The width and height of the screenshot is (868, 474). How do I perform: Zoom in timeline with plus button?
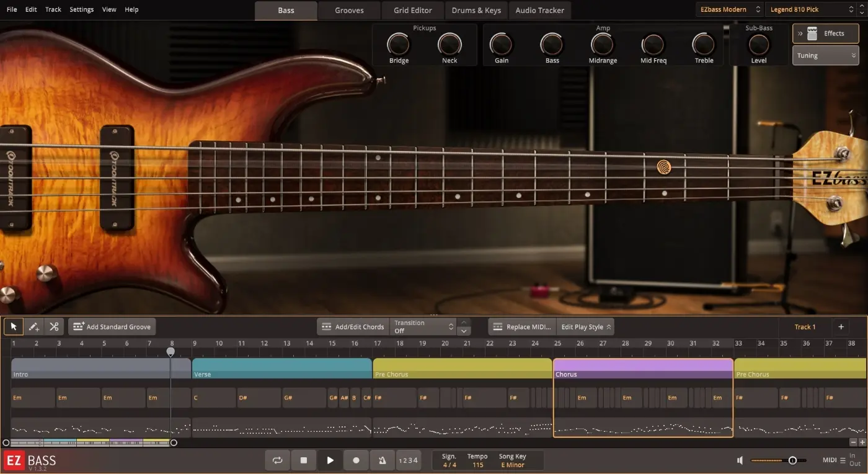click(x=862, y=442)
